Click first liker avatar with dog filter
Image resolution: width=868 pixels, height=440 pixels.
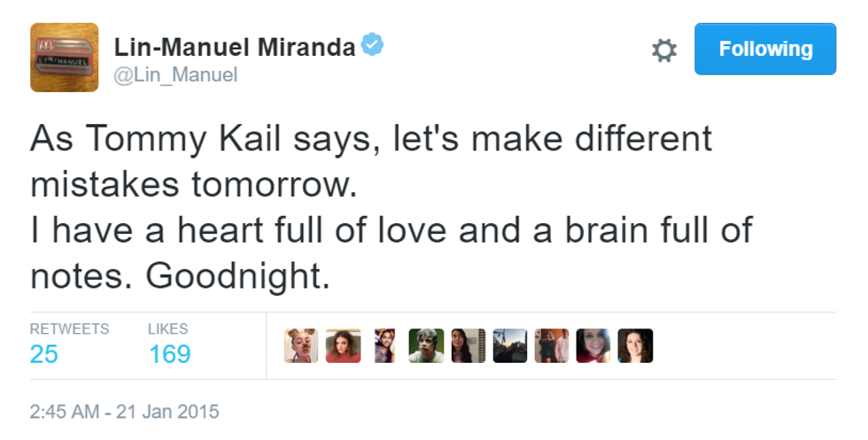(301, 346)
